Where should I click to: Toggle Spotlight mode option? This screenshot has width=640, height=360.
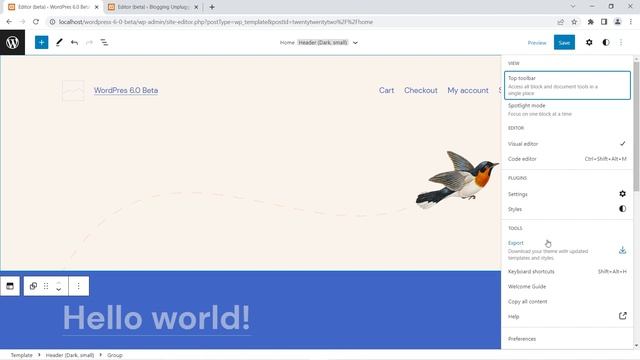click(567, 110)
